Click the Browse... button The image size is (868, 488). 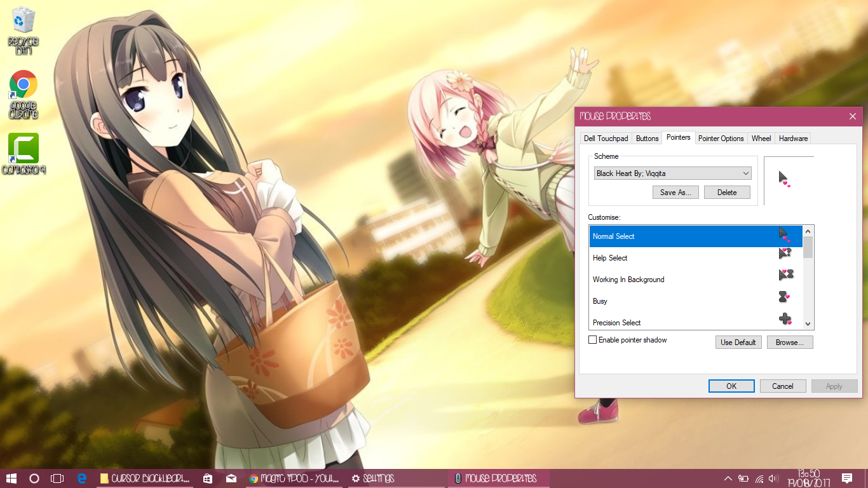pyautogui.click(x=790, y=342)
